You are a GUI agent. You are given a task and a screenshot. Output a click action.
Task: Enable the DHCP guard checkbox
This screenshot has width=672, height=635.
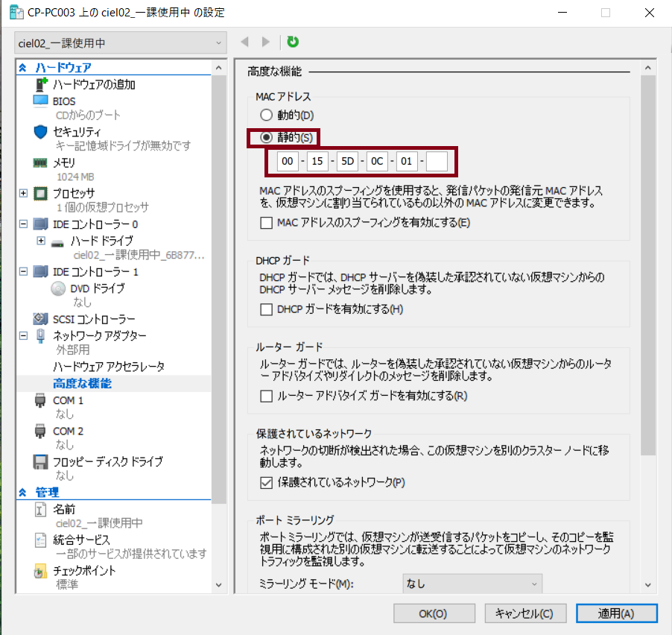pyautogui.click(x=267, y=309)
